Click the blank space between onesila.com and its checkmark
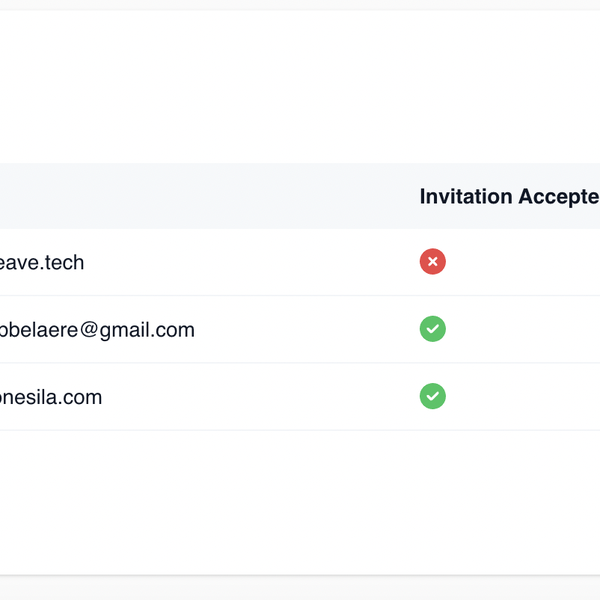The image size is (600, 600). coord(260,397)
